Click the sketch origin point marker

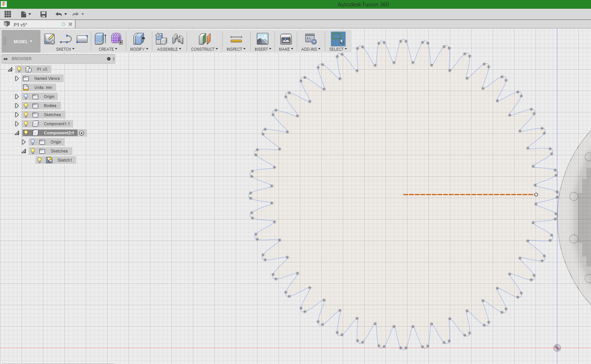pyautogui.click(x=557, y=348)
